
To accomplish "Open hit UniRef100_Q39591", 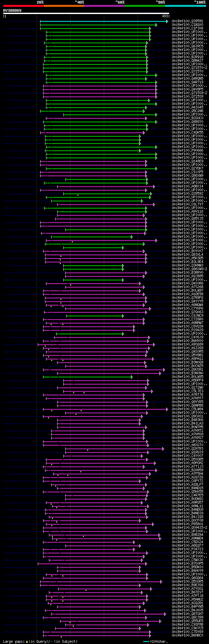I will [x=187, y=21].
